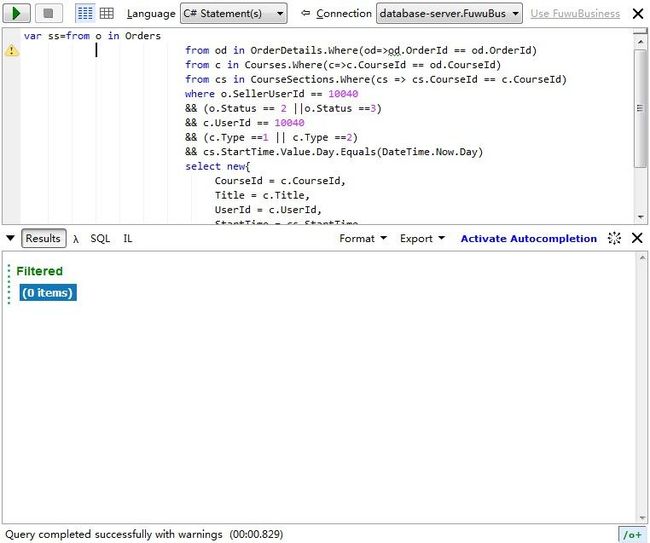The image size is (650, 543).
Task: Stop query execution with the stop button
Action: (x=49, y=13)
